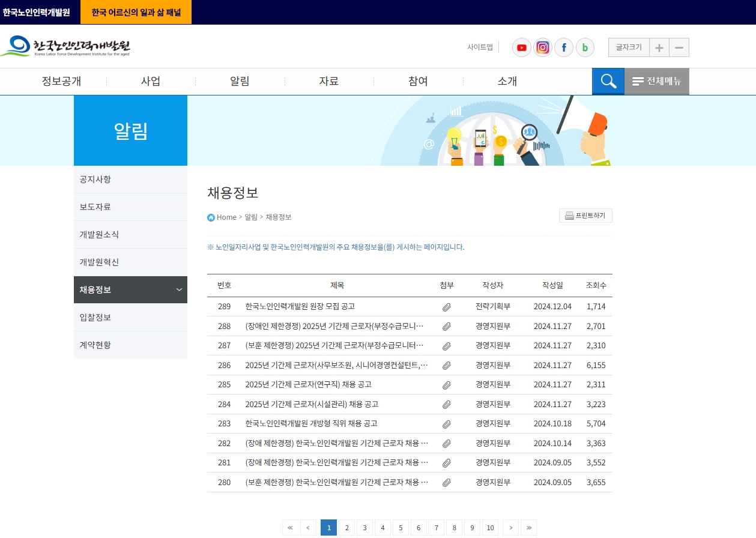This screenshot has height=538, width=756.
Task: Go to first page double-arrow
Action: (x=291, y=528)
